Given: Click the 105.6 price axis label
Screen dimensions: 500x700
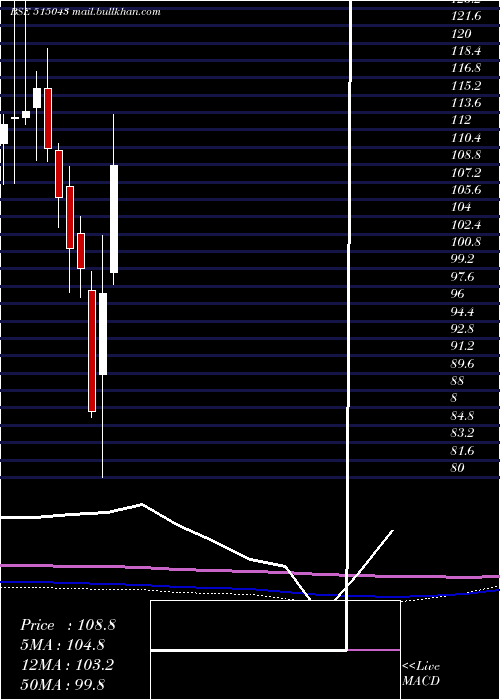Looking at the screenshot, I should [466, 190].
